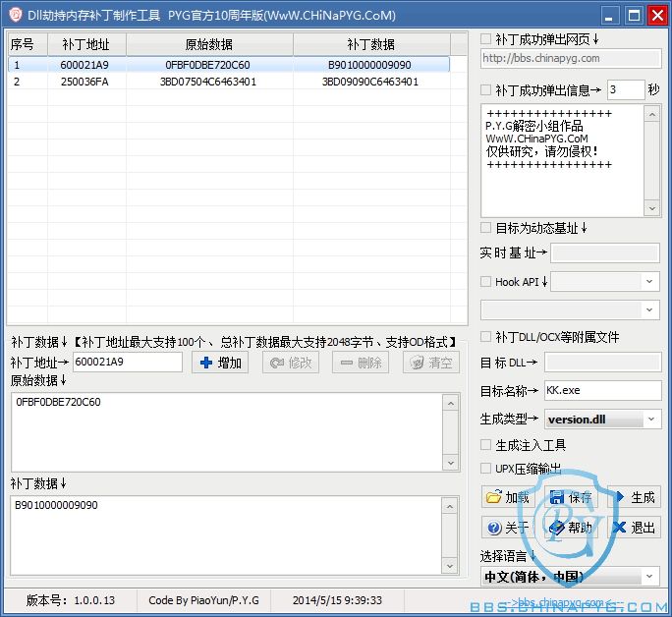The image size is (672, 617).
Task: Click down arrow of 补丁数据 box scrollbar
Action: click(450, 566)
